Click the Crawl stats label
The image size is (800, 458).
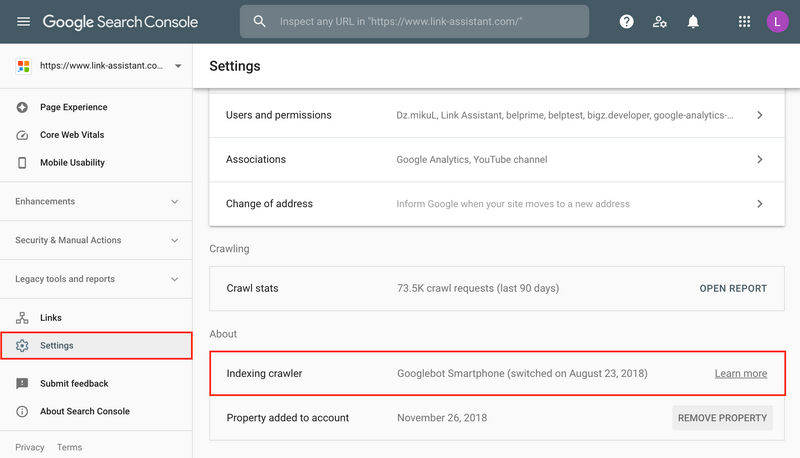[253, 289]
